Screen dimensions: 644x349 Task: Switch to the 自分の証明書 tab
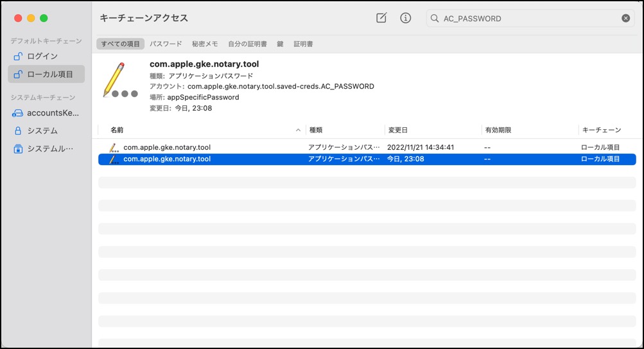tap(247, 44)
